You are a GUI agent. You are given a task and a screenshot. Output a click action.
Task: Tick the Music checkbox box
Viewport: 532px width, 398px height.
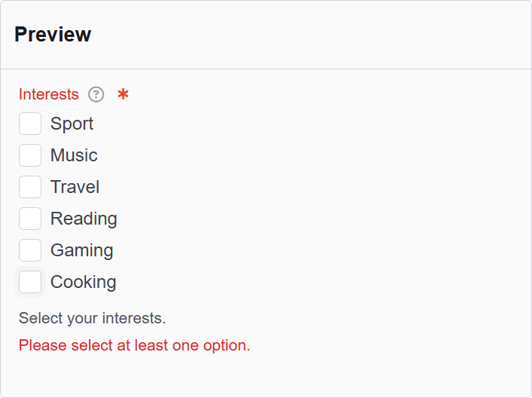(x=30, y=155)
